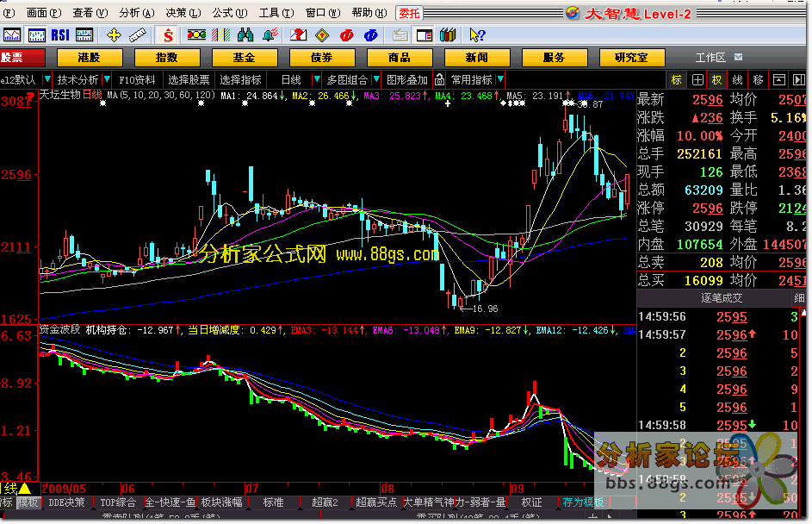The width and height of the screenshot is (812, 524).
Task: Click the 港股 yellow button
Action: pos(89,57)
